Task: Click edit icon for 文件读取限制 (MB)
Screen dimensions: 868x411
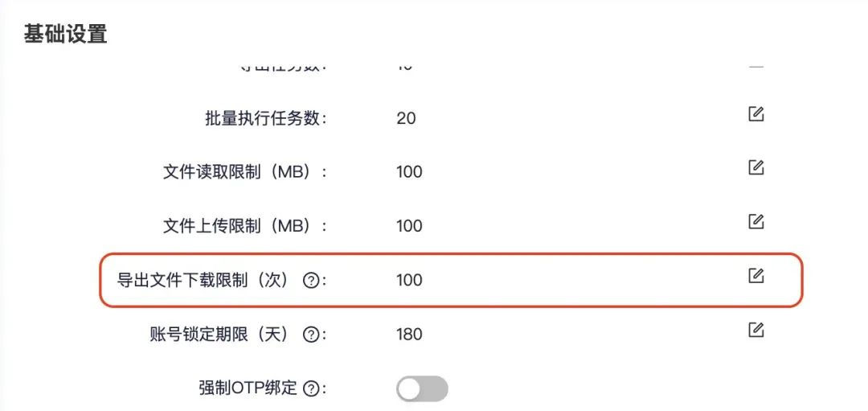Action: pyautogui.click(x=755, y=167)
